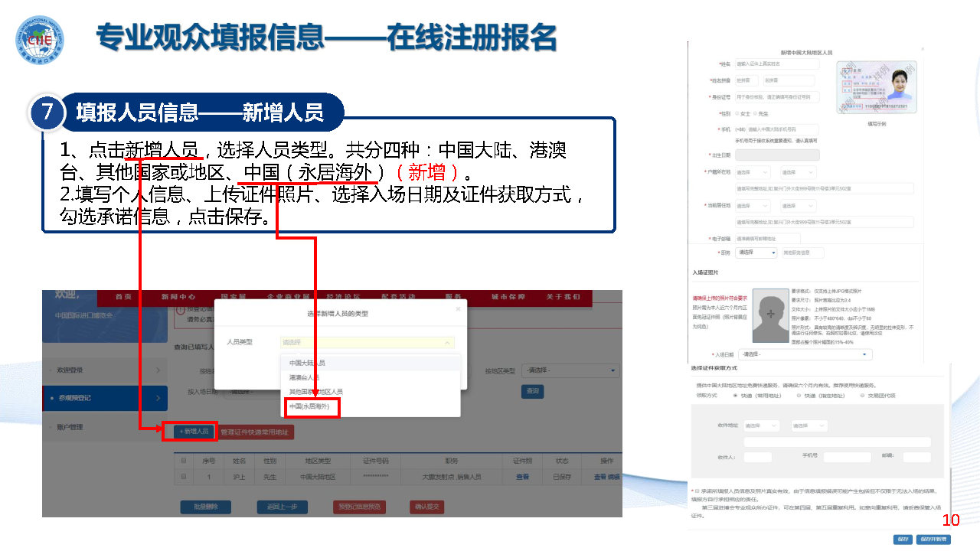Click the 中国大陆地区 table cell
This screenshot has height=551, width=980.
pyautogui.click(x=317, y=476)
